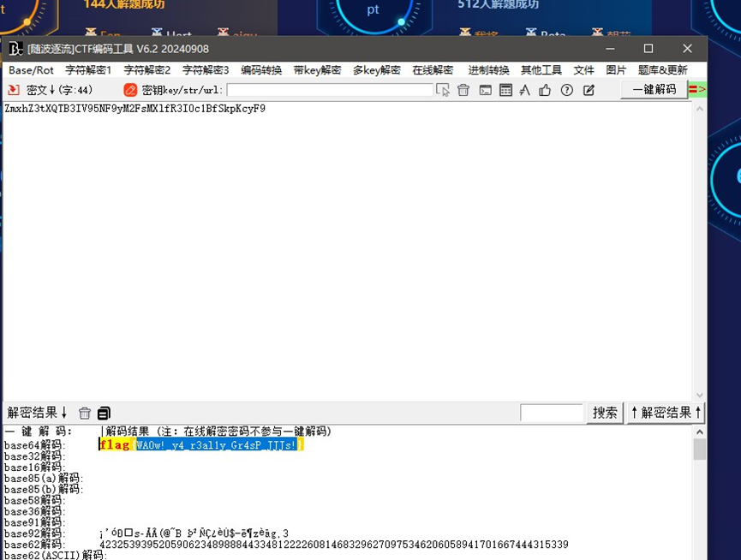This screenshot has height=560, width=741.
Task: Click the toolbar trash can icon
Action: tap(463, 90)
